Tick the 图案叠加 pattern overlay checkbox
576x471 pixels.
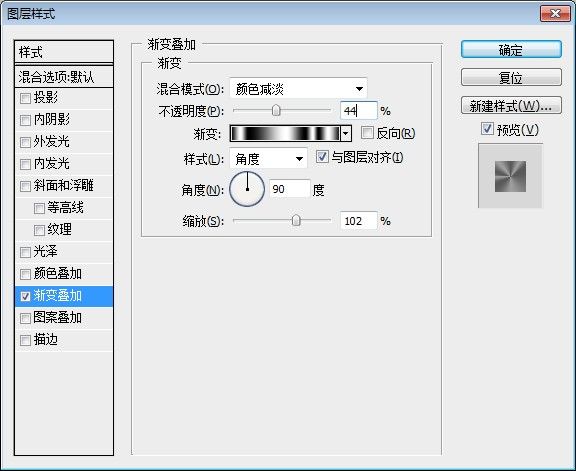(x=25, y=318)
